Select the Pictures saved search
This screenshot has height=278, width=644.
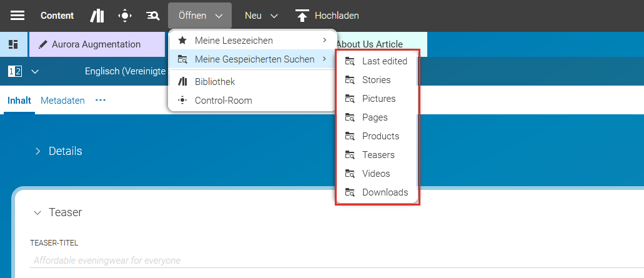point(379,99)
